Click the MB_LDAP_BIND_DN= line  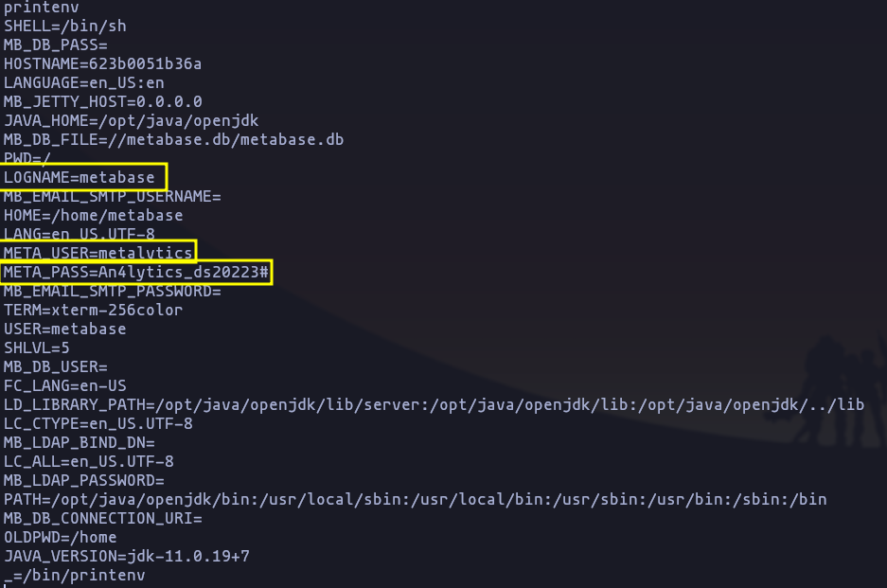(x=80, y=442)
